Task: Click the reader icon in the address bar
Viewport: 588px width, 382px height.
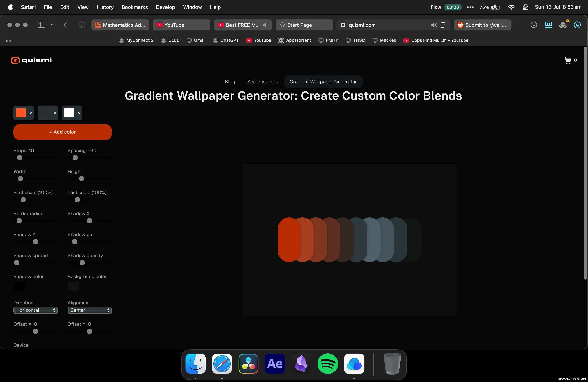Action: [x=443, y=25]
